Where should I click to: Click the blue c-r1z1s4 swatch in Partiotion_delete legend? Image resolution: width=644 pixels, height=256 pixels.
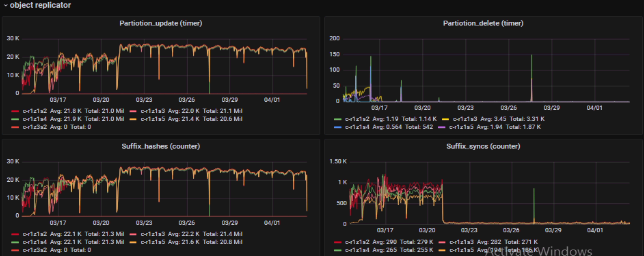click(338, 127)
